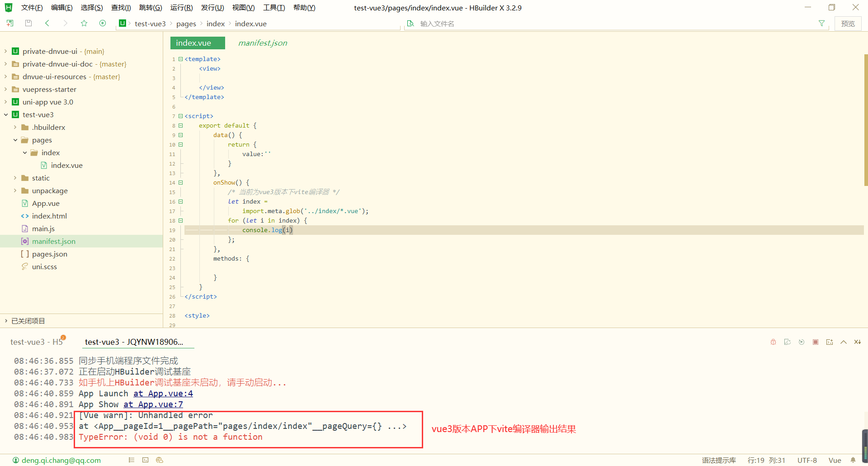
Task: Expand the 已关闭项目 section
Action: tap(6, 321)
